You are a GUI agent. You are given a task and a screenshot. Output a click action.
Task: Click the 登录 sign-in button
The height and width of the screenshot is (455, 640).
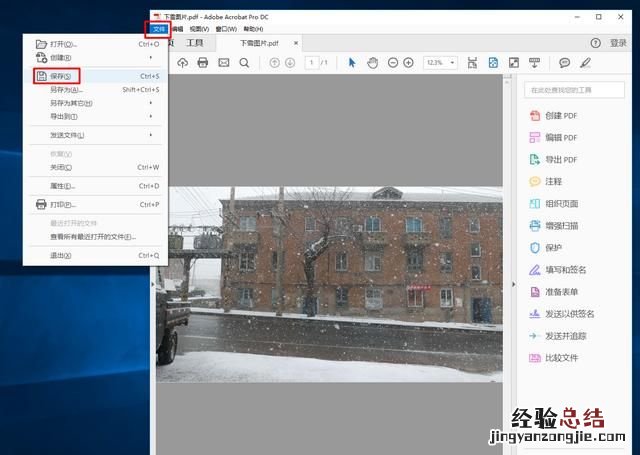[619, 43]
